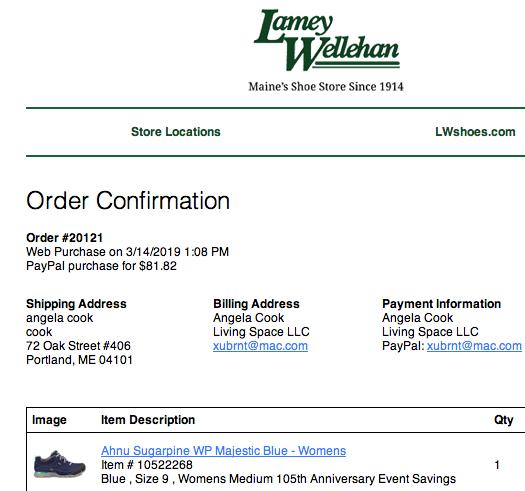
Task: Click the Qty column header
Action: (504, 420)
